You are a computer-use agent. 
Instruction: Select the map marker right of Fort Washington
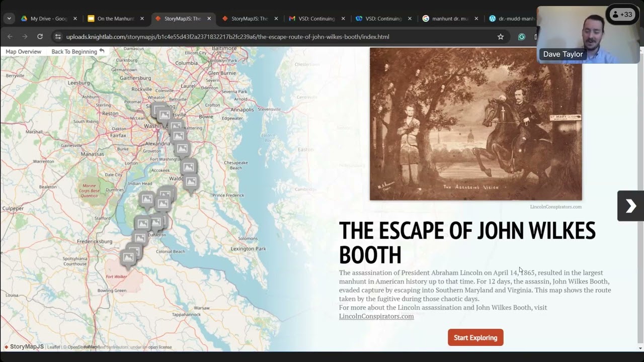coord(182,148)
